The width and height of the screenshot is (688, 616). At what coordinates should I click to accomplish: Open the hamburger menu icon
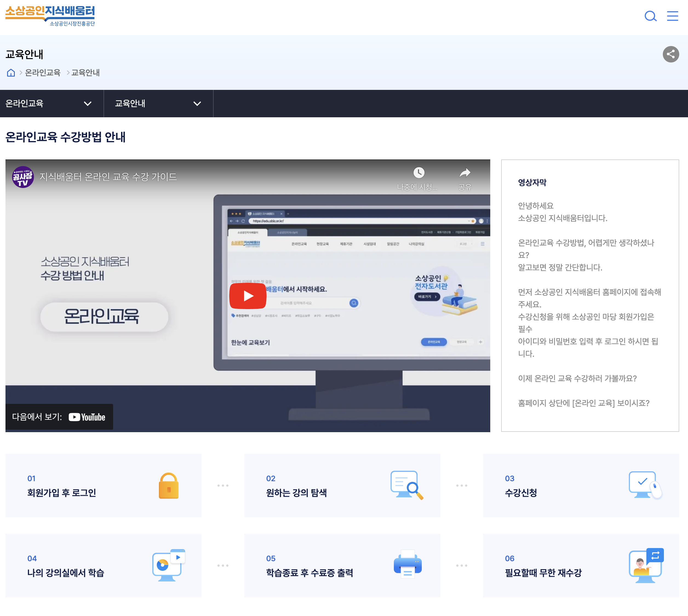(672, 16)
